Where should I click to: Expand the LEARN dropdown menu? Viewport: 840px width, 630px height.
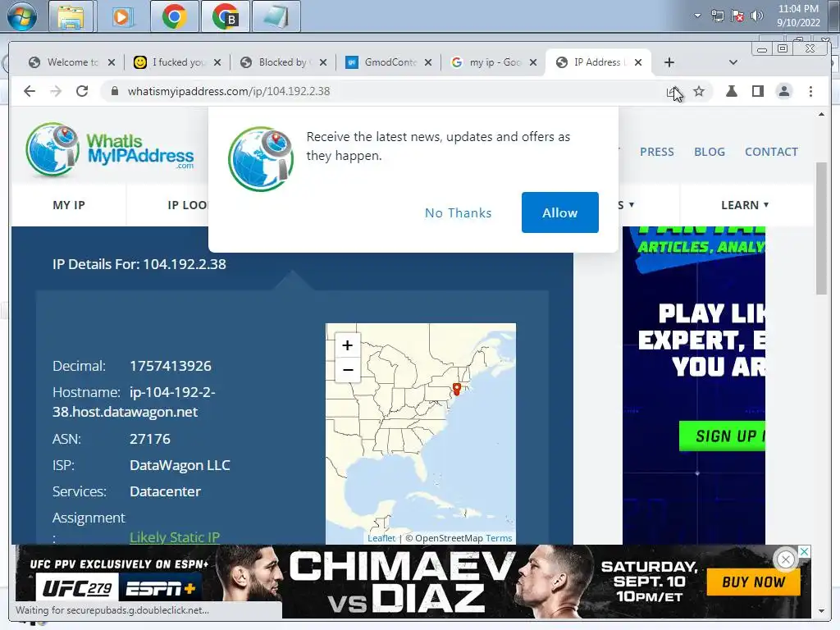click(745, 205)
